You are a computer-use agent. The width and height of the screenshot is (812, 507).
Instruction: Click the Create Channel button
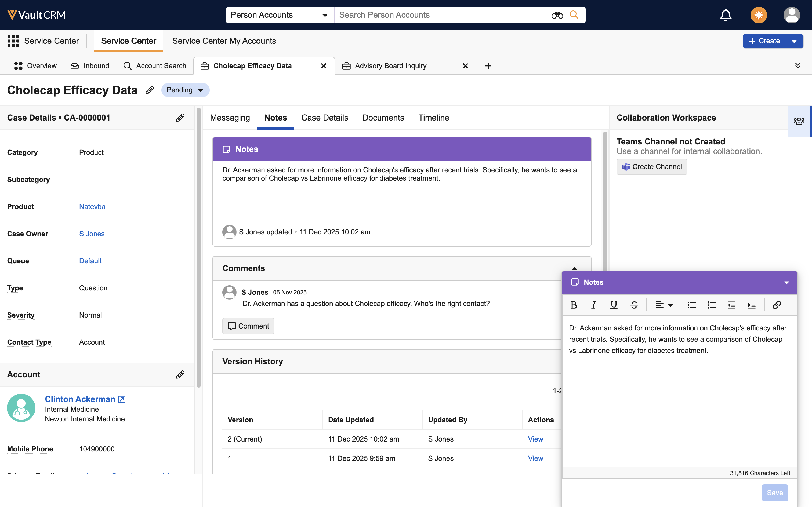point(651,167)
